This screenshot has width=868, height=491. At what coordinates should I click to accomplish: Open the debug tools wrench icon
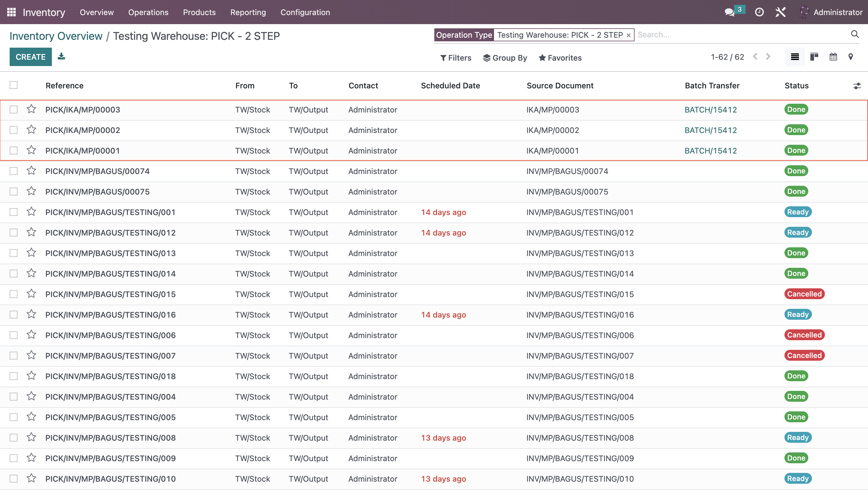[x=780, y=12]
